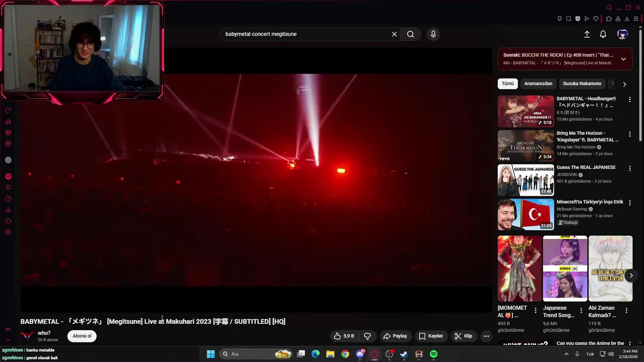Open Settings gear in Opera sidebar
The width and height of the screenshot is (644, 362).
8,232
